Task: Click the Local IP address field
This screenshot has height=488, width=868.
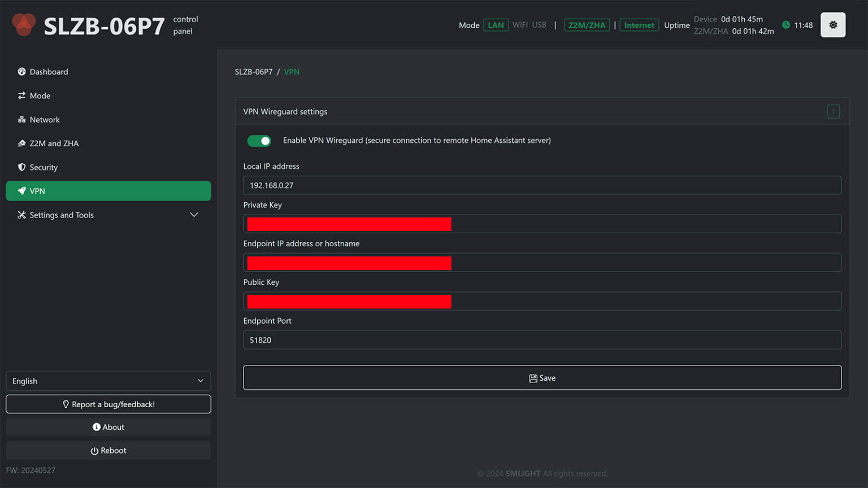Action: [x=542, y=185]
